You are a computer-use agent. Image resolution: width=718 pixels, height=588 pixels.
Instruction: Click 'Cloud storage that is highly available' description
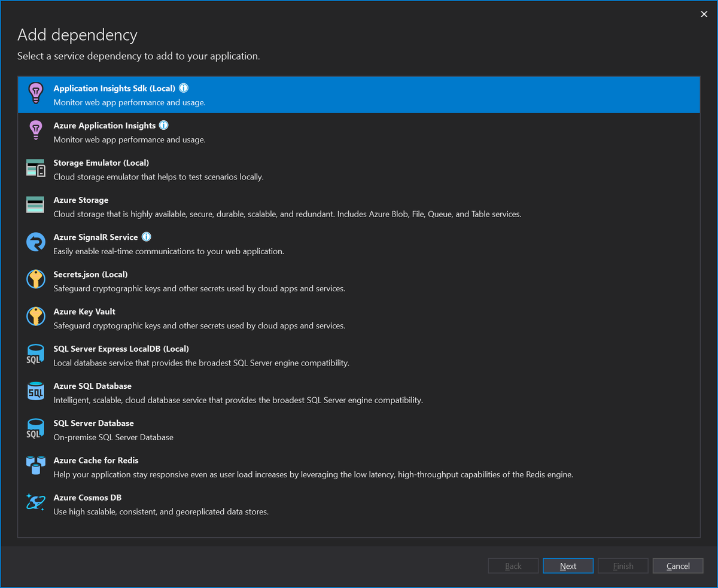(x=287, y=214)
